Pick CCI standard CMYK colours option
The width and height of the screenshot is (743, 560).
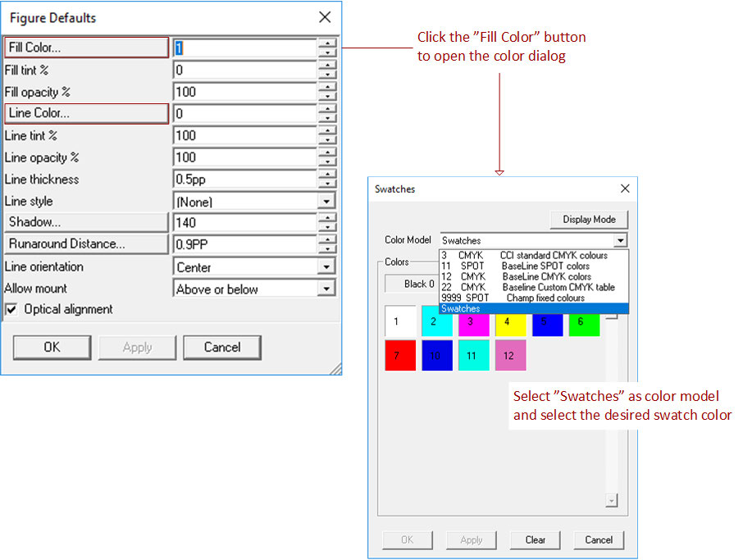tap(533, 256)
